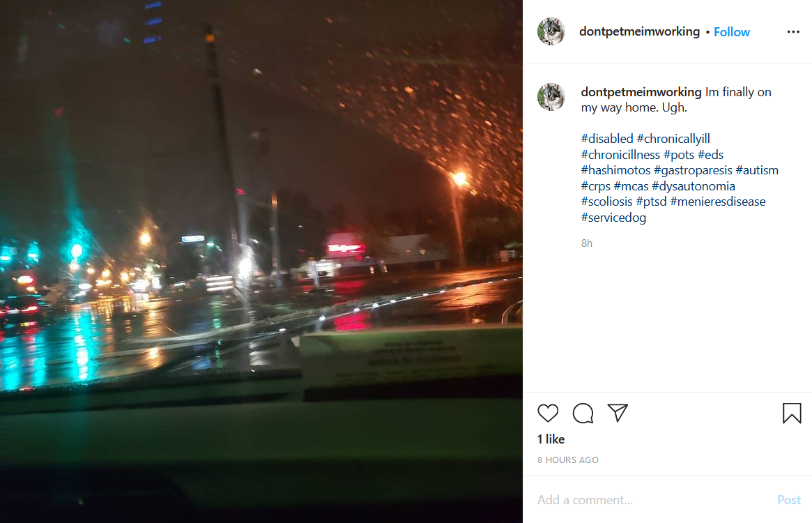
Task: Open the #disabled hashtag
Action: [607, 139]
